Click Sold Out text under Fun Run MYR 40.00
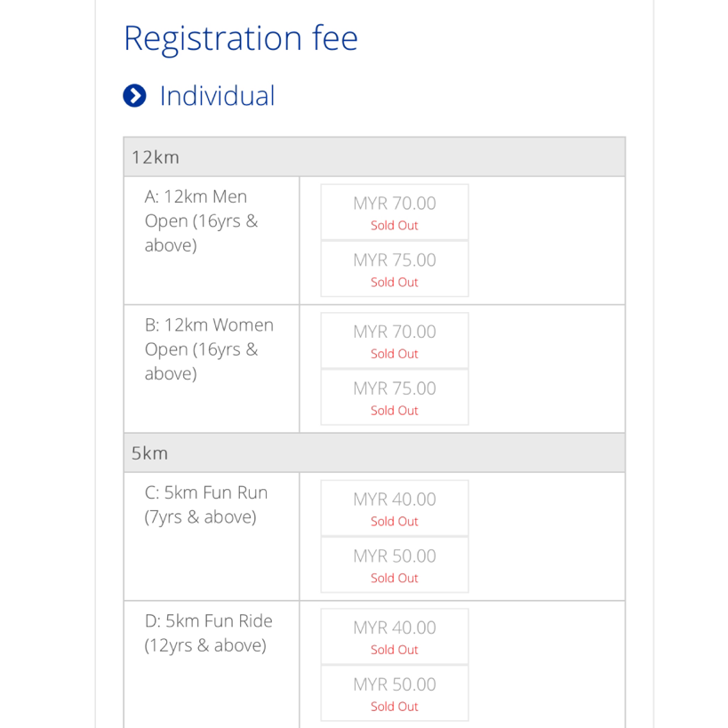Image resolution: width=728 pixels, height=728 pixels. point(395,522)
